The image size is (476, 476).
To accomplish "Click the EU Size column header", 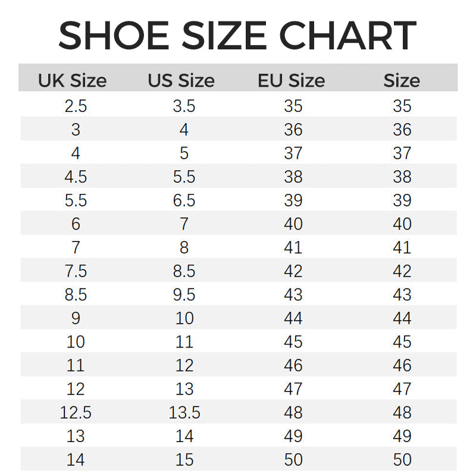I will pos(291,80).
